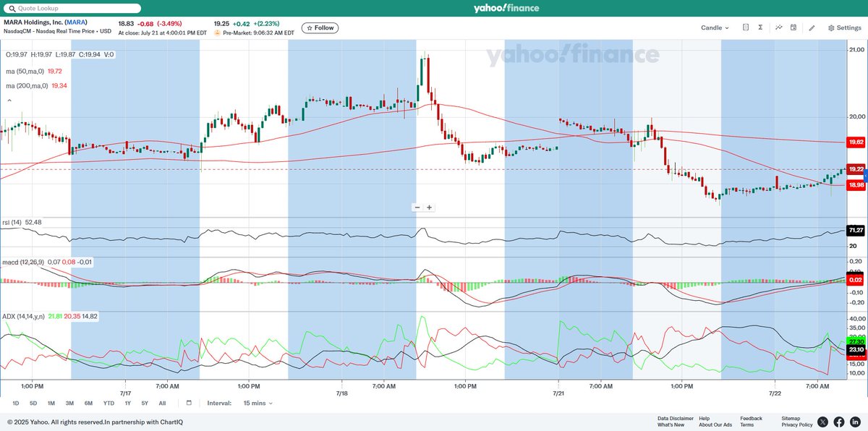Click the zoom out minus button
Image resolution: width=868 pixels, height=431 pixels.
point(417,207)
